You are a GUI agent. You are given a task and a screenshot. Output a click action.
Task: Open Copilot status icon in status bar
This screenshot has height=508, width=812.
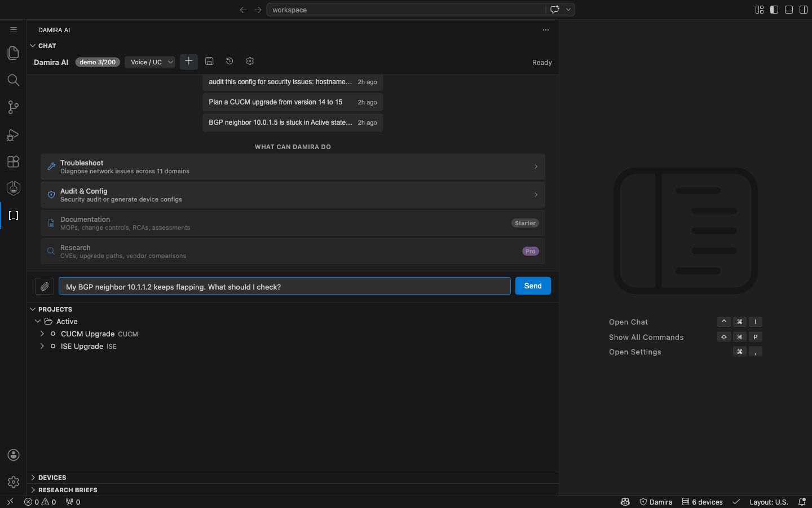tap(625, 502)
